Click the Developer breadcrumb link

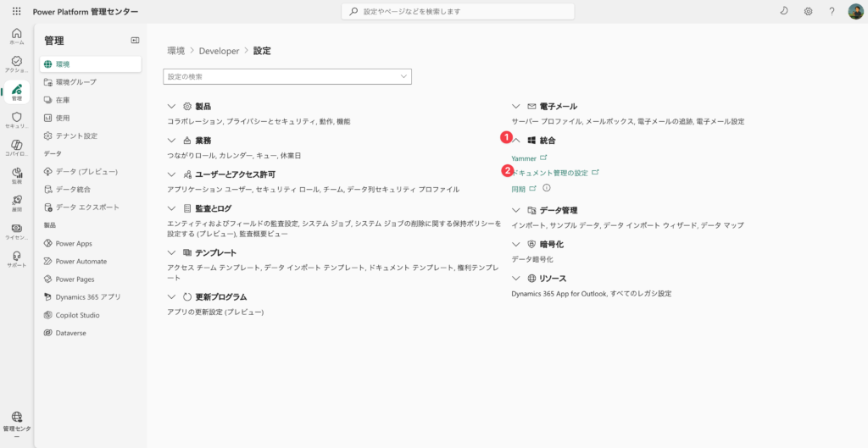click(219, 51)
